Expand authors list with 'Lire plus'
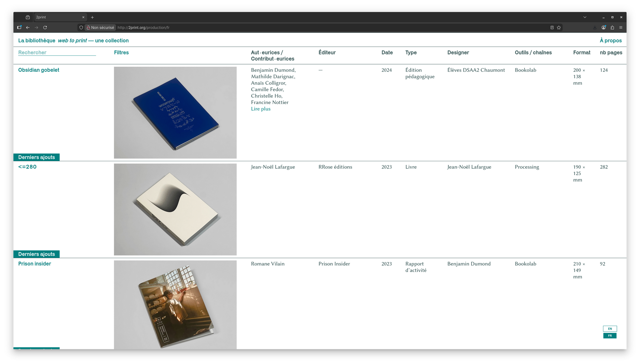This screenshot has width=640, height=364. [x=261, y=109]
